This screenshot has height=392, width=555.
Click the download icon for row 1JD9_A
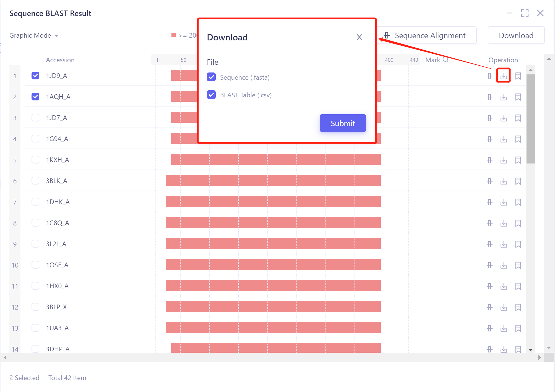pyautogui.click(x=504, y=76)
